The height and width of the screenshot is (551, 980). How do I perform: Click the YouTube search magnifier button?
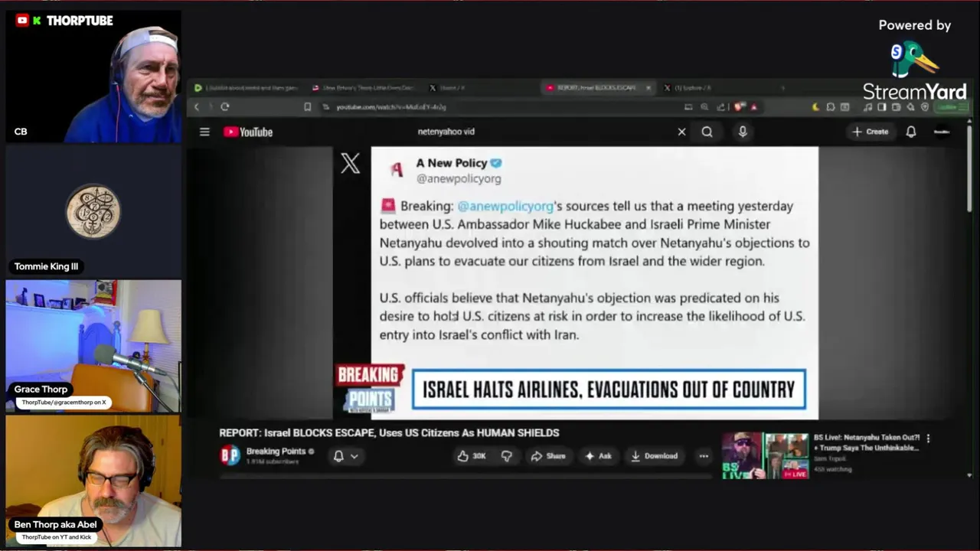click(707, 132)
